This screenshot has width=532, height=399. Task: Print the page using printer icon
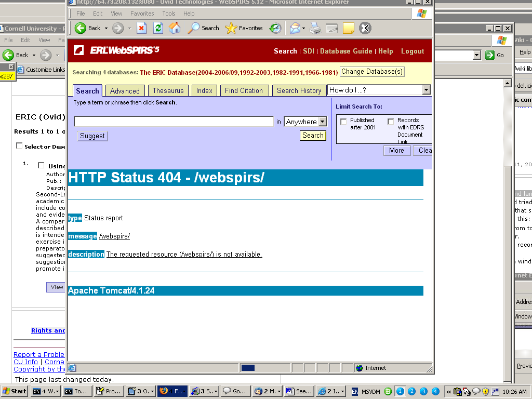click(315, 28)
